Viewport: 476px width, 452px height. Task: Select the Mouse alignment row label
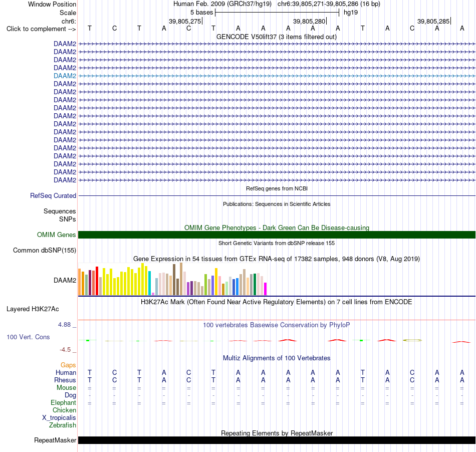click(x=66, y=388)
